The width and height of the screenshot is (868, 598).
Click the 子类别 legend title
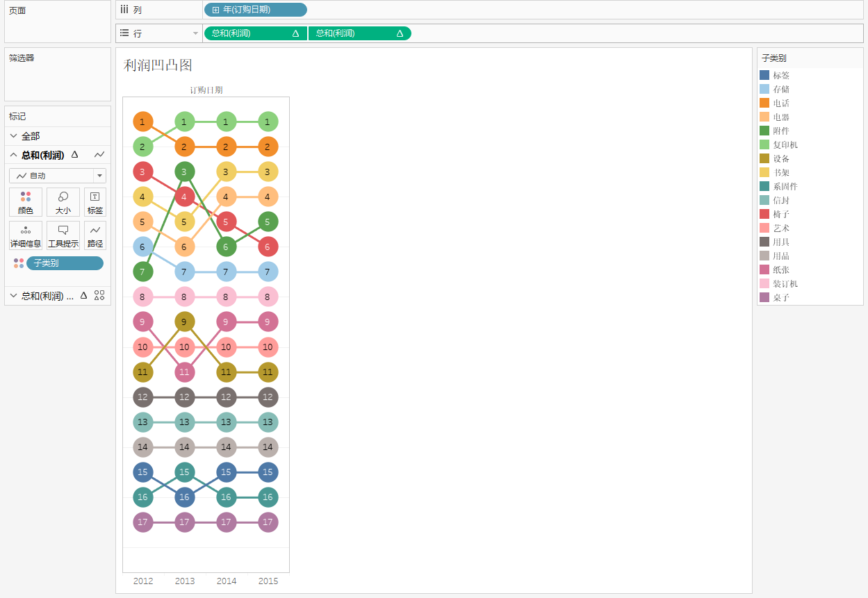[x=774, y=58]
